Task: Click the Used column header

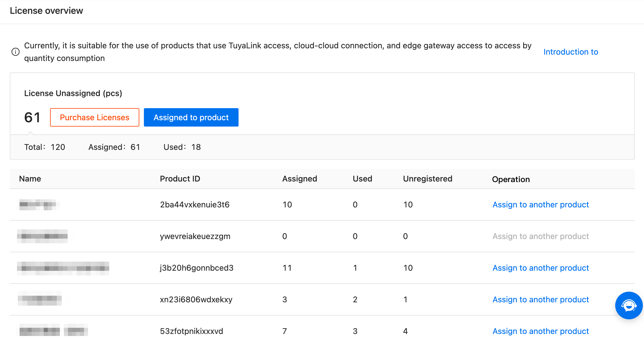Action: coord(362,179)
